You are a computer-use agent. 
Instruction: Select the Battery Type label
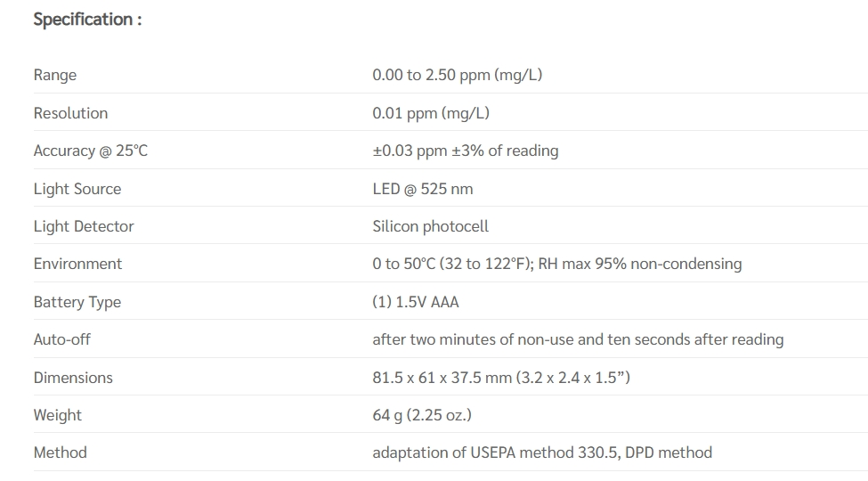[x=77, y=302]
